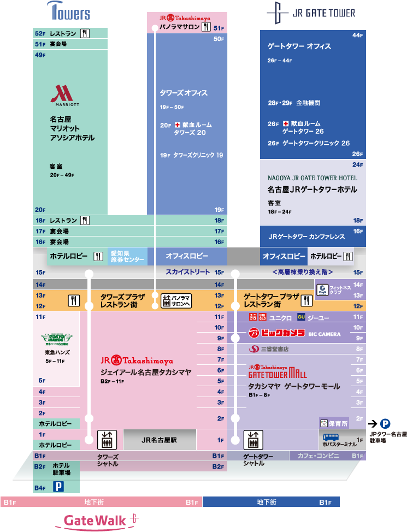
Task: Click the blue 地下街 B1F bar
Action: (x=271, y=502)
